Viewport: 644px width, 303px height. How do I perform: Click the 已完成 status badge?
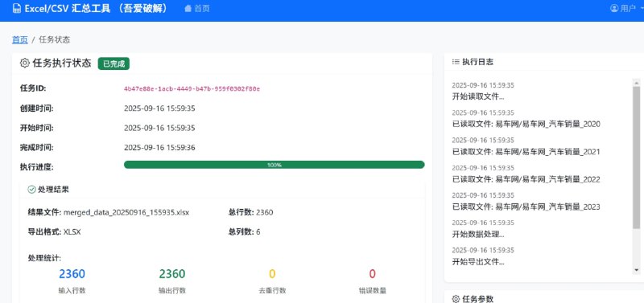click(114, 63)
